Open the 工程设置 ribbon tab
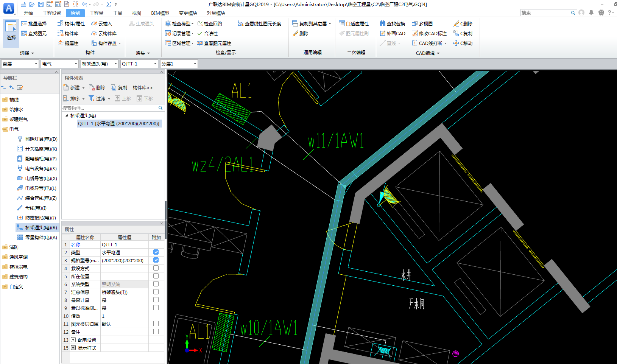617x364 pixels. pyautogui.click(x=52, y=13)
